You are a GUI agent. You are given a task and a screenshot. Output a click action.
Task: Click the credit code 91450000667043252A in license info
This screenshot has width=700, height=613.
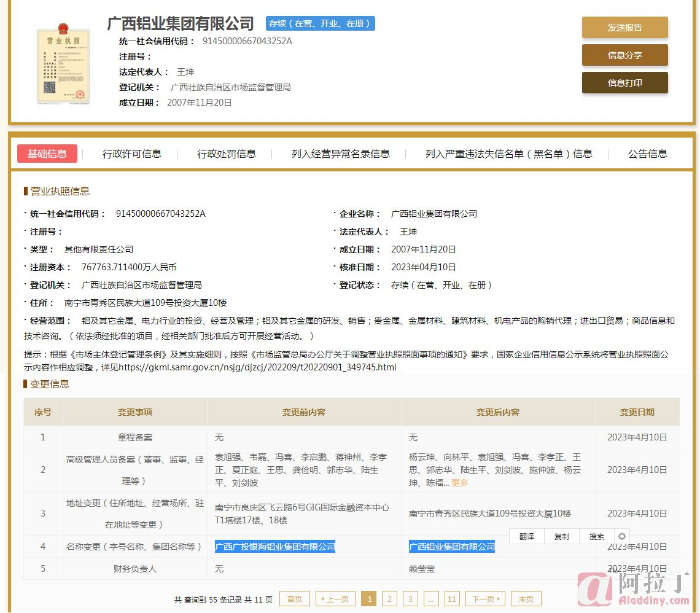coord(161,213)
